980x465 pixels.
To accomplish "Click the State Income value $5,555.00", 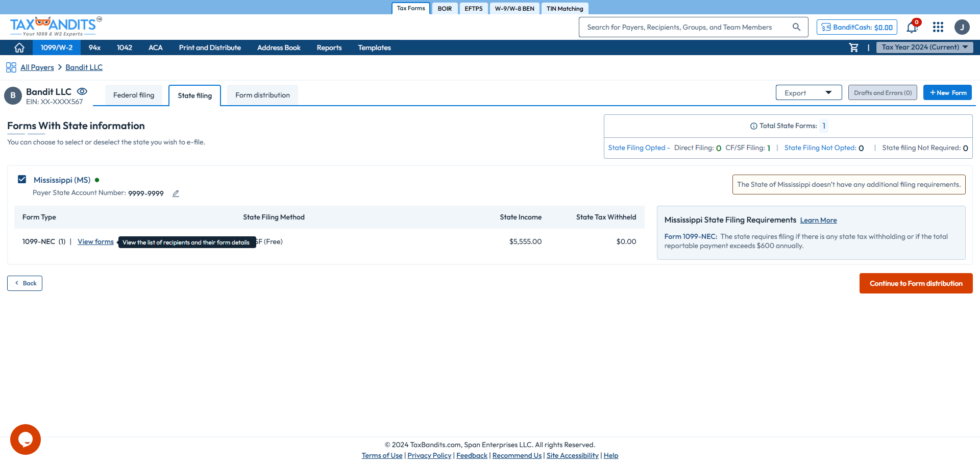I will click(525, 241).
